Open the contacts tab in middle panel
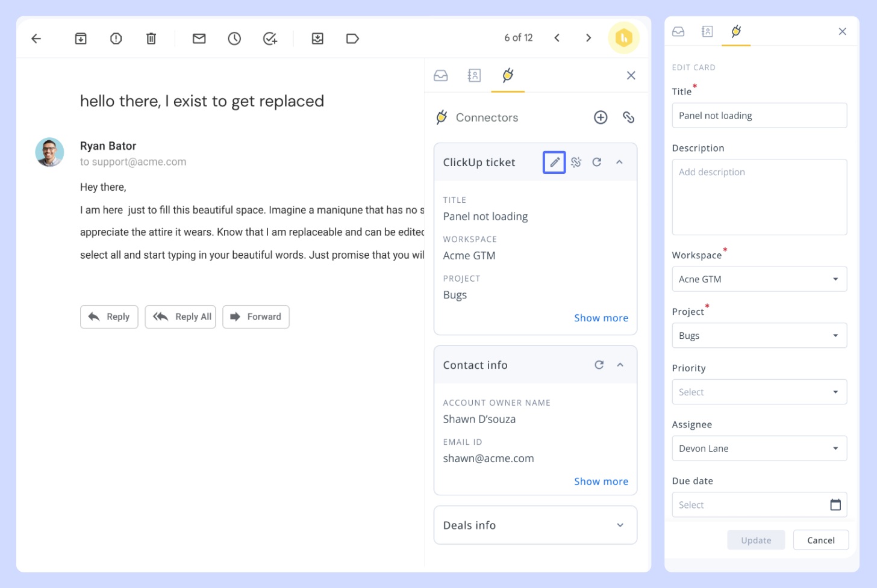This screenshot has height=588, width=877. [x=475, y=75]
